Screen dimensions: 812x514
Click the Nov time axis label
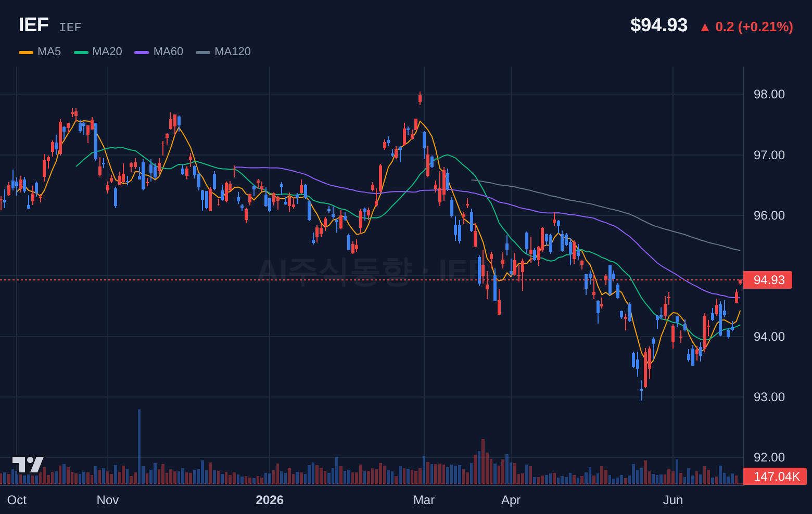click(x=108, y=500)
